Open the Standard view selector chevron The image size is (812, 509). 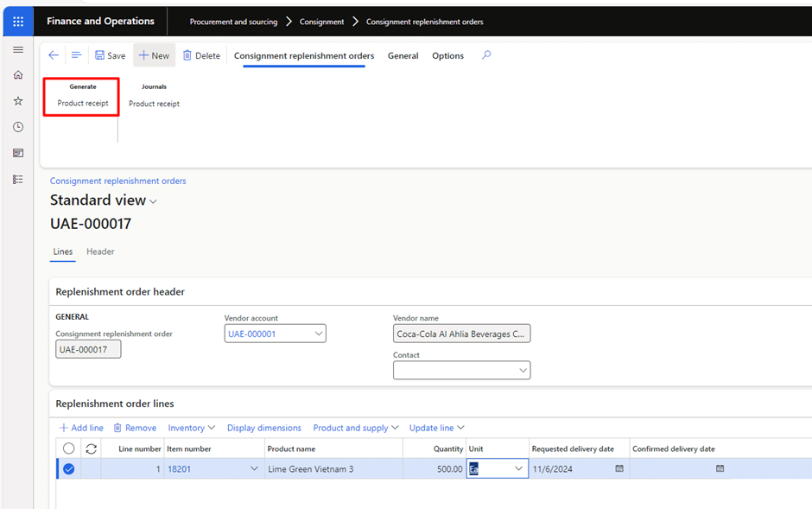[153, 201]
